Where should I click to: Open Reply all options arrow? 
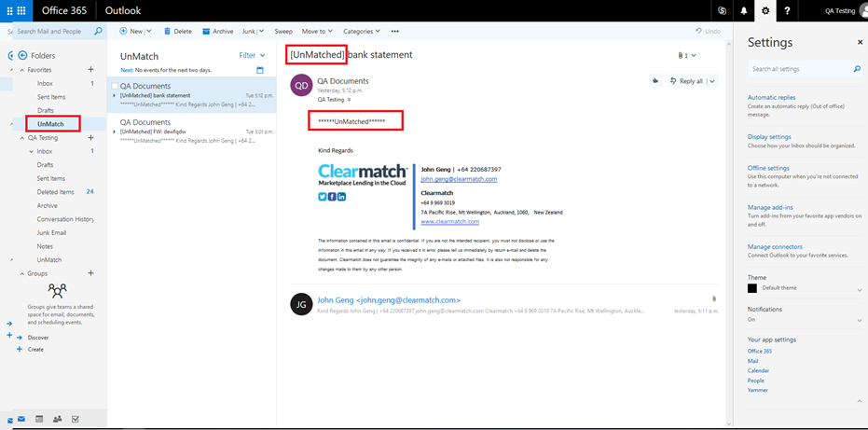point(712,81)
